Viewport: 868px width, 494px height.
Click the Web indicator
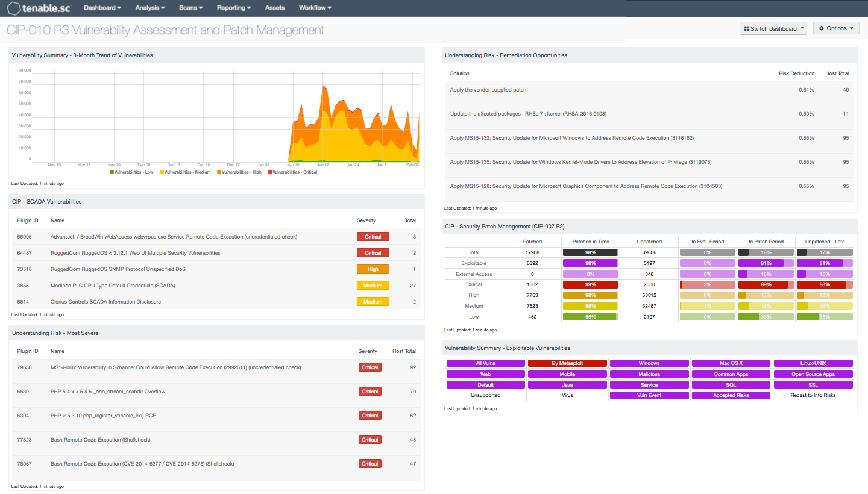coord(486,374)
